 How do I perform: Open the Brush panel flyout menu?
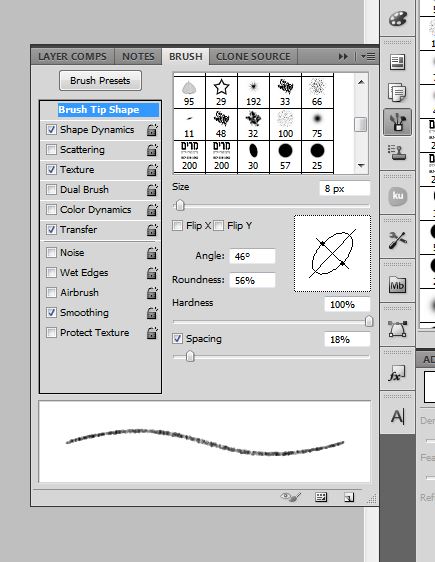tap(368, 57)
